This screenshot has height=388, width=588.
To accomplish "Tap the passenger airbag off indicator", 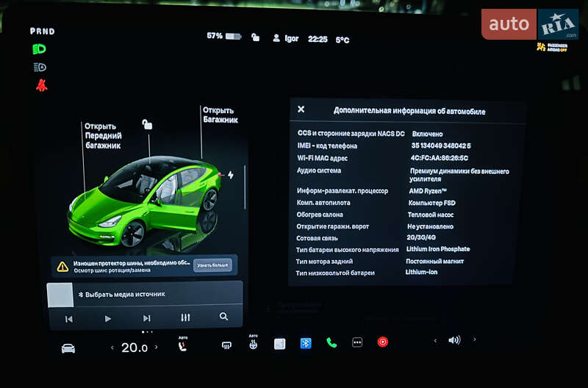I will tap(552, 47).
